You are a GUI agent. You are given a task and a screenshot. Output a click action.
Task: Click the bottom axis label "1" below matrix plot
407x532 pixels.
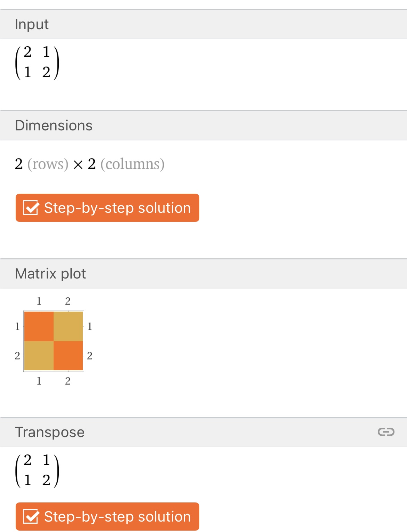coord(39,381)
